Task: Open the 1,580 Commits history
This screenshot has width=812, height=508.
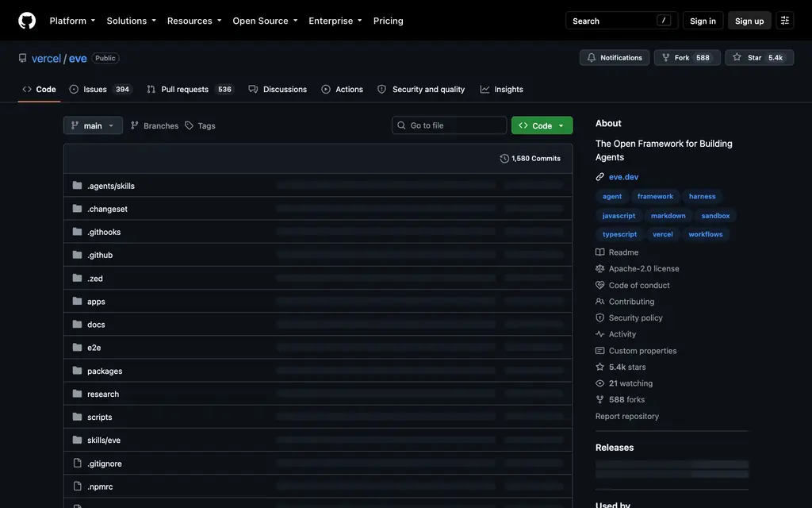Action: 530,159
